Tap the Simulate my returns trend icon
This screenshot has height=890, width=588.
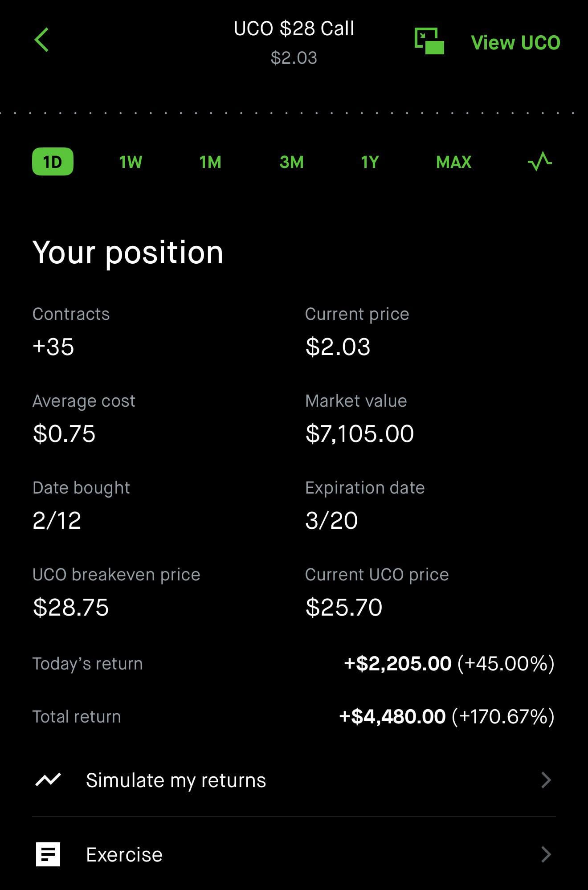pyautogui.click(x=48, y=780)
